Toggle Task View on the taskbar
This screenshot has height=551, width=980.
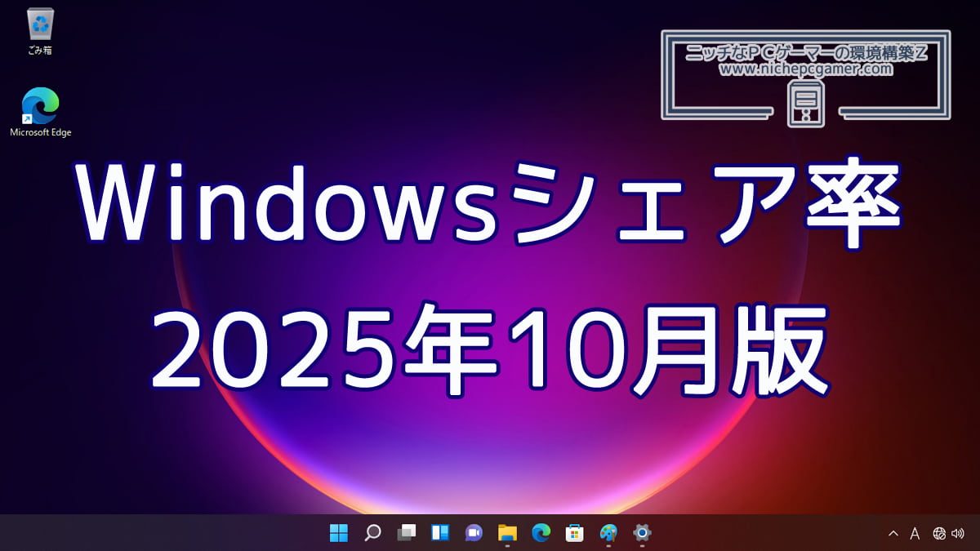[x=406, y=533]
